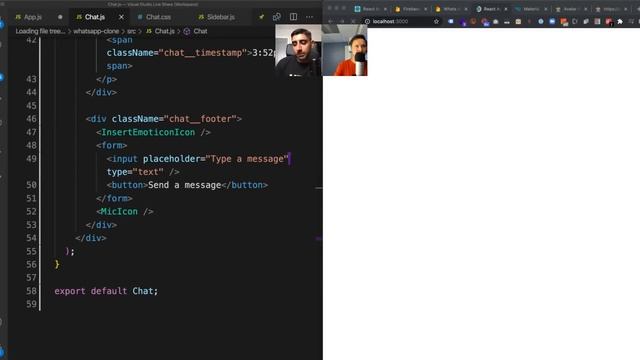The width and height of the screenshot is (640, 360).
Task: Open the browser extensions puzzle icon
Action: pos(620,21)
